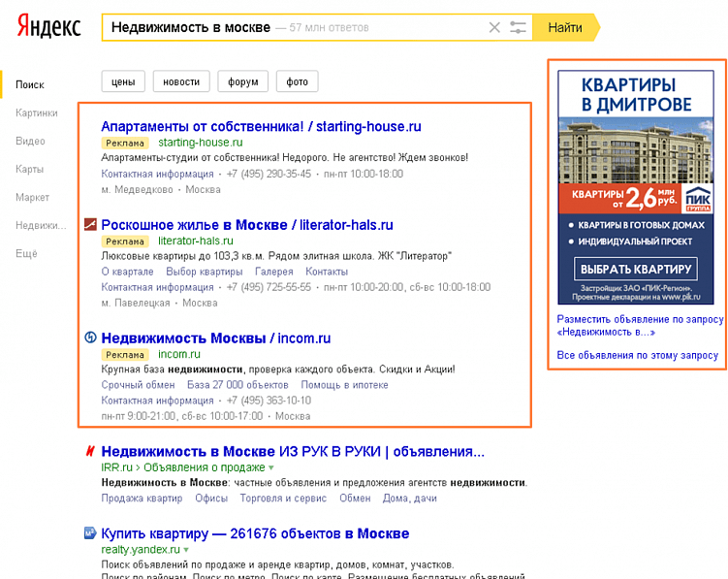Open the Срочный обмен sitelink

(138, 385)
